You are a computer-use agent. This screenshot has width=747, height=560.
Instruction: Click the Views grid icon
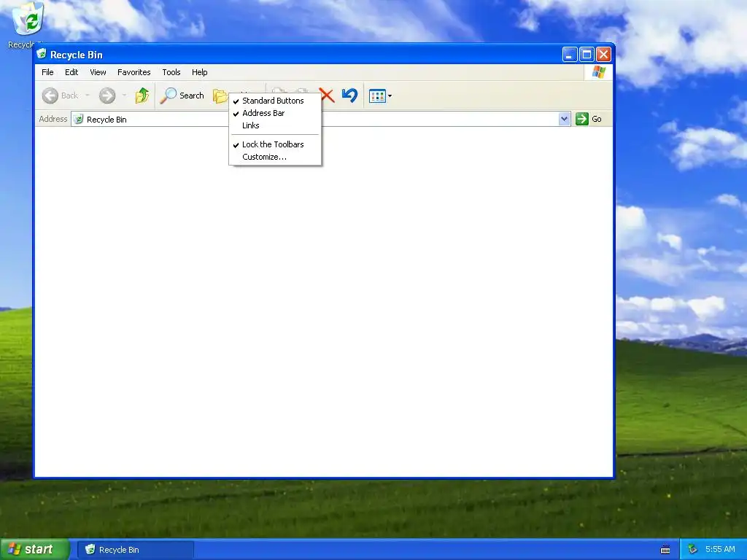coord(377,96)
